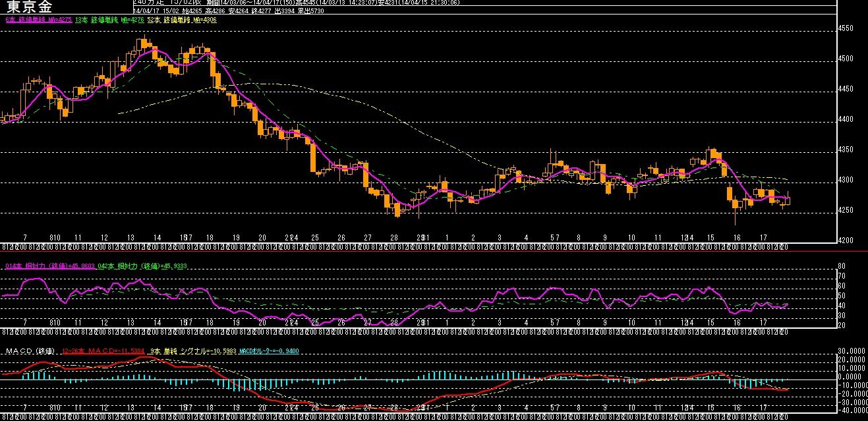Click date label 28 on price chart
The width and height of the screenshot is (868, 421).
point(393,237)
